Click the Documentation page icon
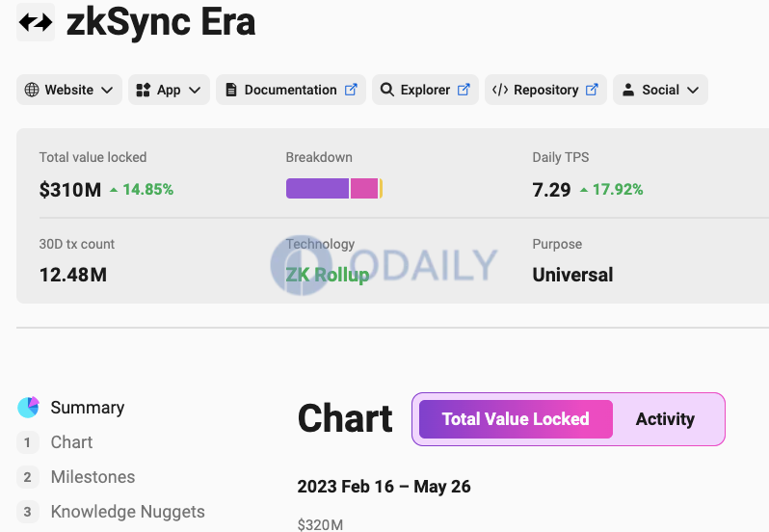The width and height of the screenshot is (769, 532). click(231, 90)
